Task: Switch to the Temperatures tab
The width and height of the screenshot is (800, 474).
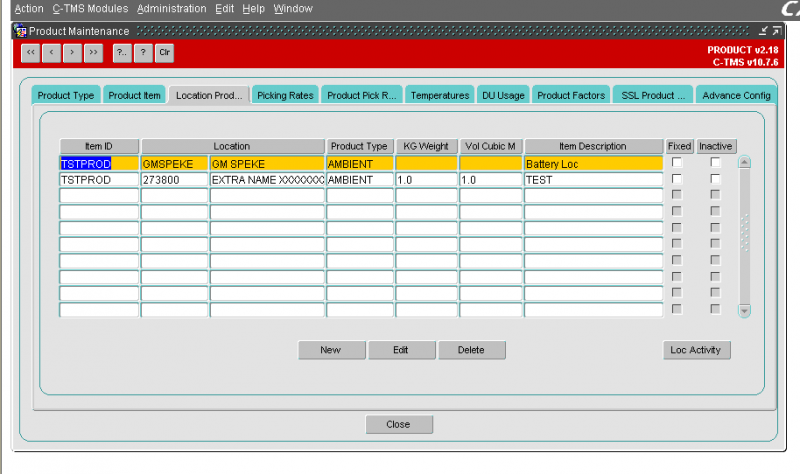Action: pos(440,95)
